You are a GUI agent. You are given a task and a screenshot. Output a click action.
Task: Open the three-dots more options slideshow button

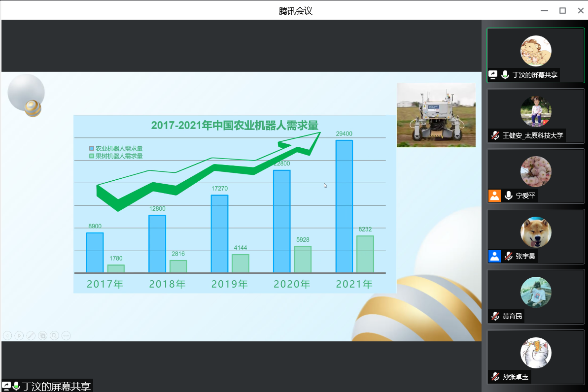pyautogui.click(x=66, y=336)
